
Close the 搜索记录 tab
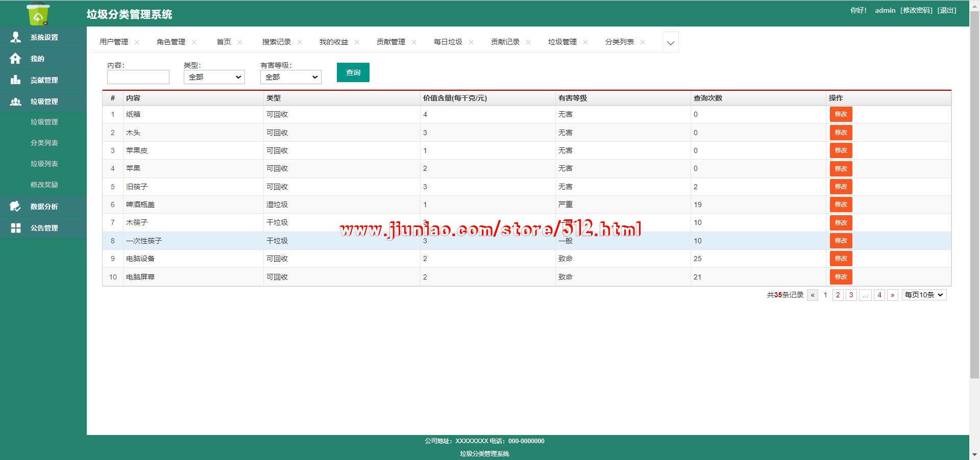tap(300, 42)
